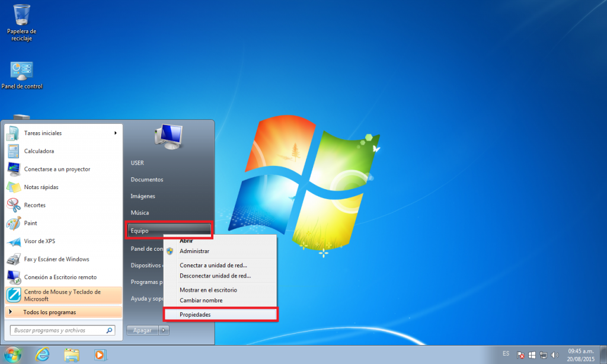
Task: Click the Calculadora icon in Start menu
Action: click(x=13, y=151)
